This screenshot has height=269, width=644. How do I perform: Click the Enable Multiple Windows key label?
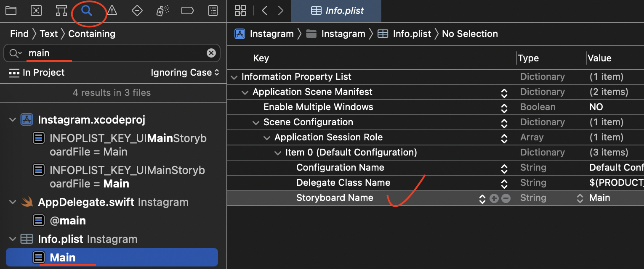click(318, 107)
